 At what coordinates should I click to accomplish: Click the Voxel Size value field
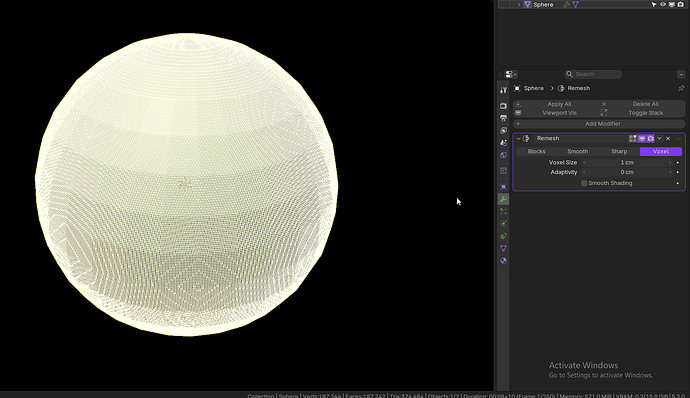pos(627,162)
